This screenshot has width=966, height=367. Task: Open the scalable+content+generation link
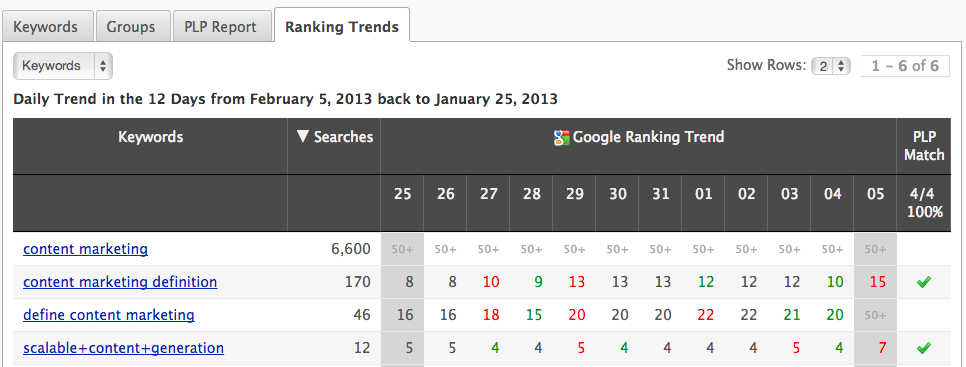(x=124, y=349)
